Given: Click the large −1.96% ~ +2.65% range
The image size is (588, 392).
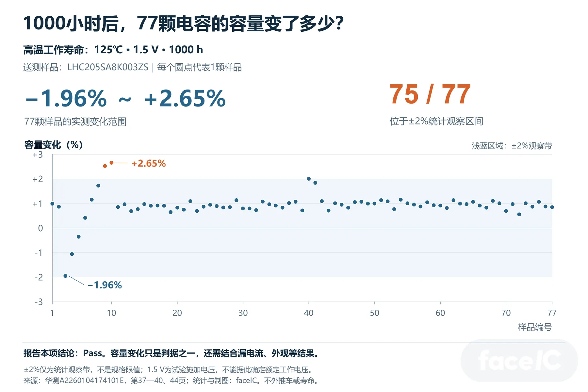Looking at the screenshot, I should 126,98.
